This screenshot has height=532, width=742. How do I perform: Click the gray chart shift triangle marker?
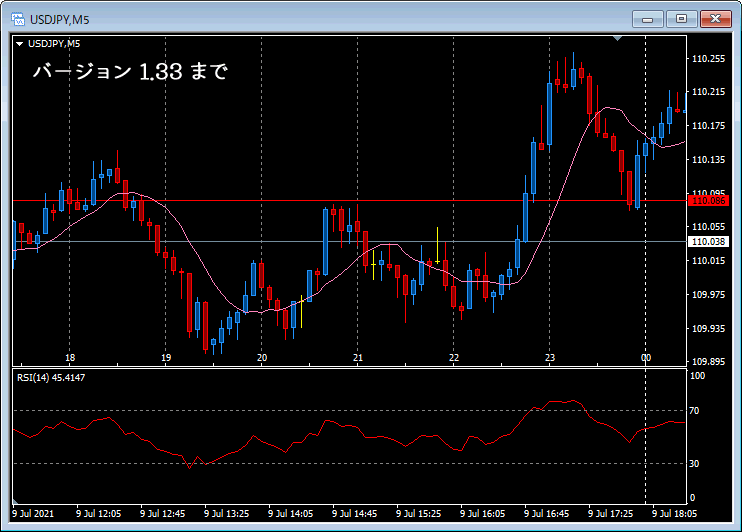point(618,38)
